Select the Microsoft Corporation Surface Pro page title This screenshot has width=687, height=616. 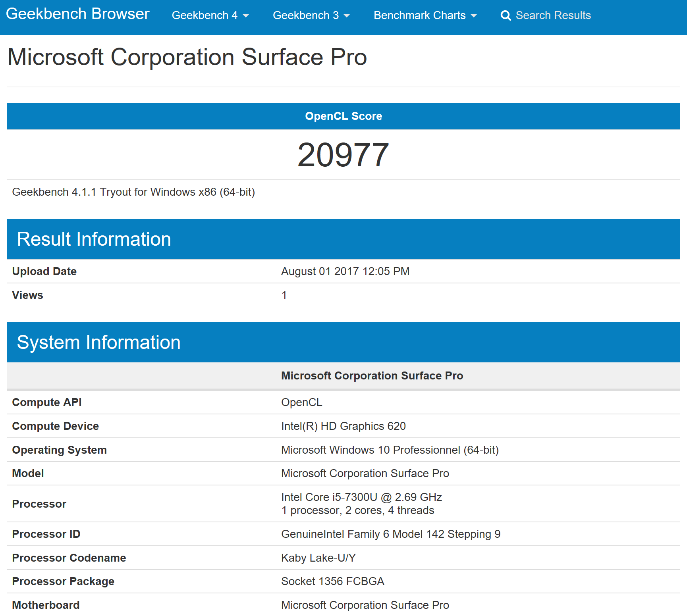click(187, 57)
